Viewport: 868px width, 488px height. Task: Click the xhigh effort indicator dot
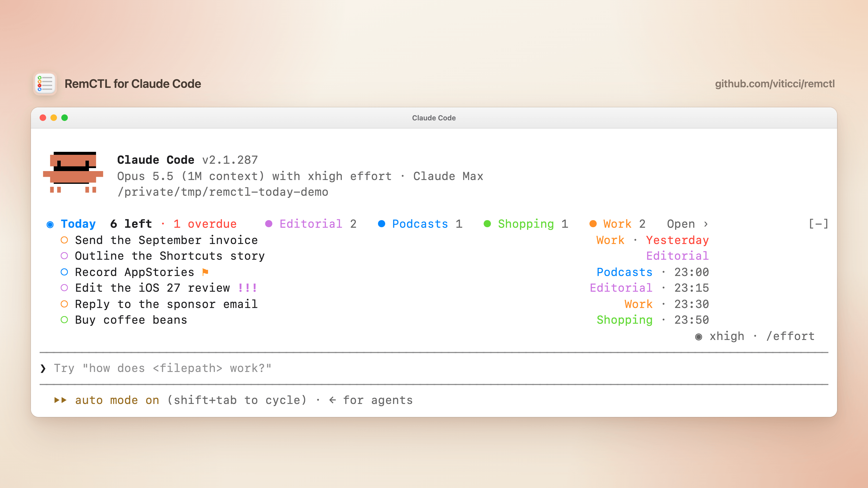pyautogui.click(x=698, y=337)
